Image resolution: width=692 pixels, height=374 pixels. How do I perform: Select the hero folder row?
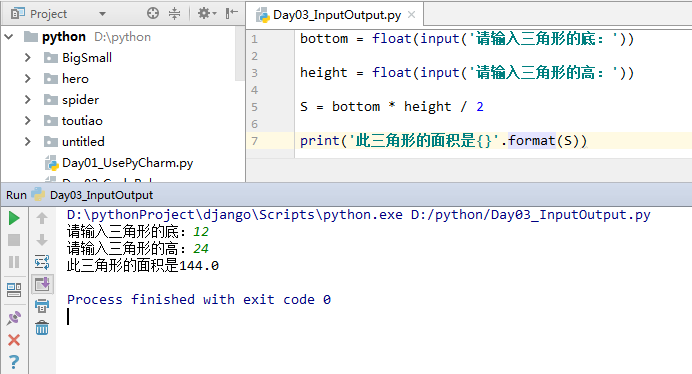click(118, 79)
